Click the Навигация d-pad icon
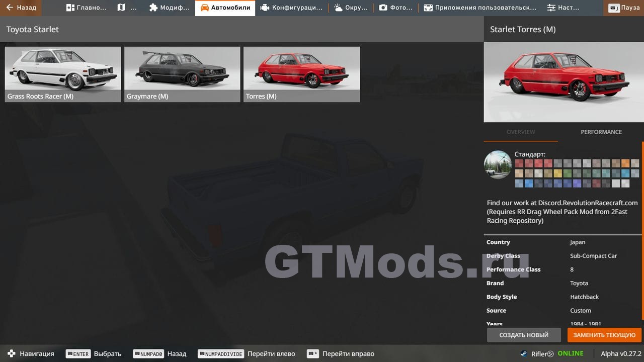The width and height of the screenshot is (644, 362). (11, 353)
